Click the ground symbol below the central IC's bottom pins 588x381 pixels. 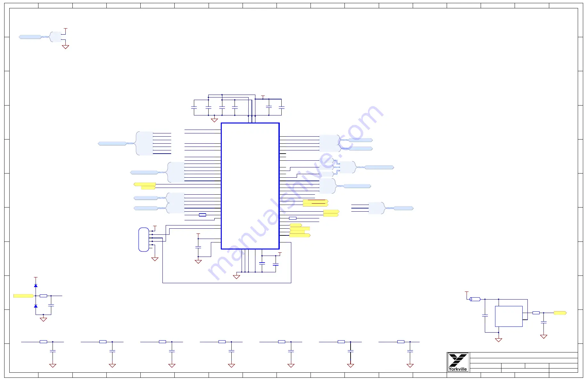236,277
